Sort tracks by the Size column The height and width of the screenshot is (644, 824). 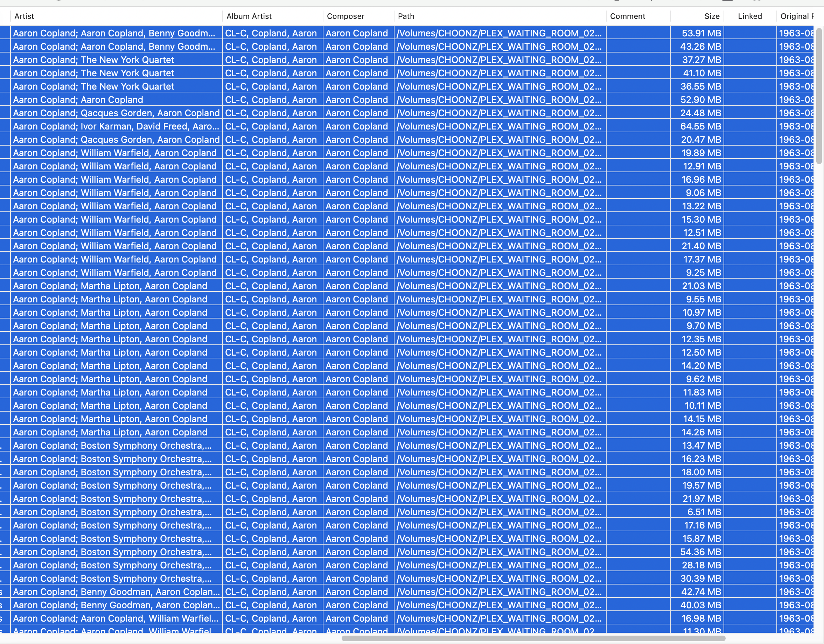[x=712, y=16]
